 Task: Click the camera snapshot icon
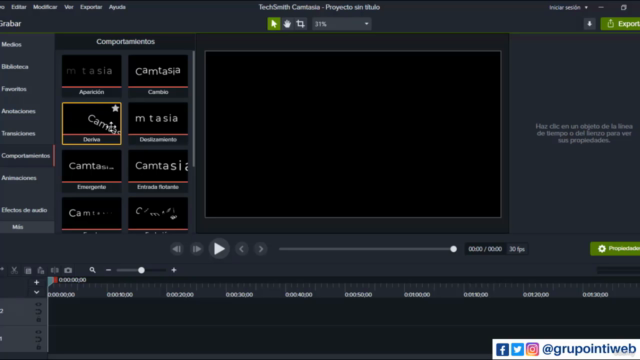(x=68, y=270)
